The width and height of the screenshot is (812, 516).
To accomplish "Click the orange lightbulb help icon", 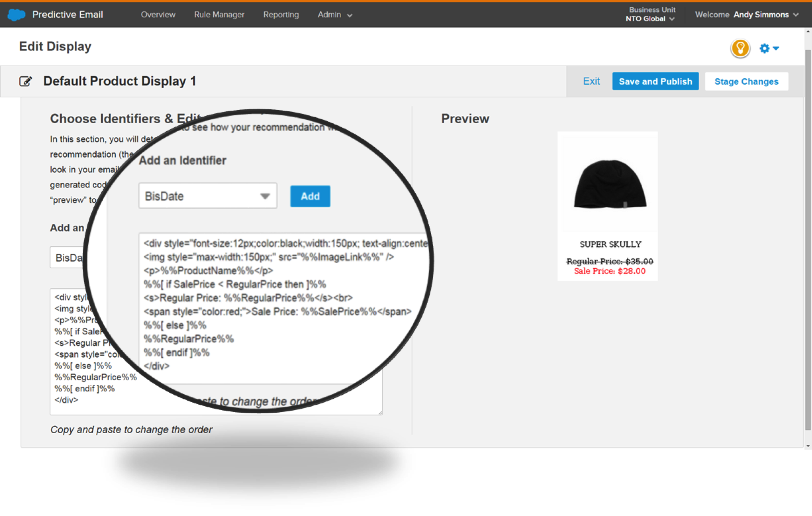I will [740, 48].
